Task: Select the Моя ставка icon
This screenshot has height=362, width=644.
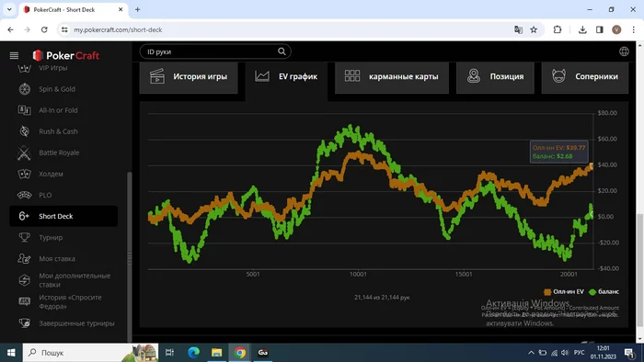Action: tap(24, 259)
